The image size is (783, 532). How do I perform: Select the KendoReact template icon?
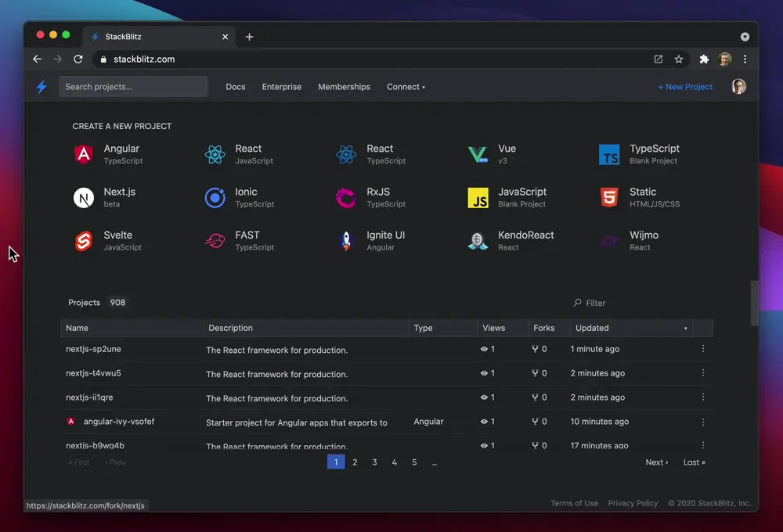point(478,241)
